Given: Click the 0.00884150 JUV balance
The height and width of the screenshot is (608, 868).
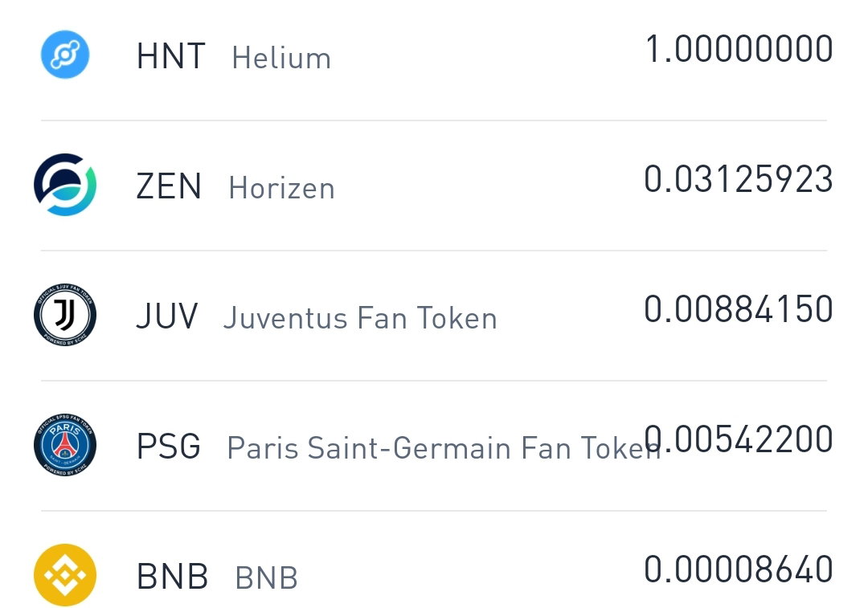Looking at the screenshot, I should [739, 308].
